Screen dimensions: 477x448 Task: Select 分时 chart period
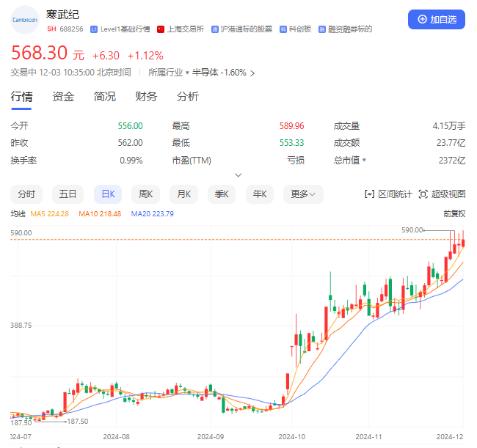pyautogui.click(x=26, y=194)
